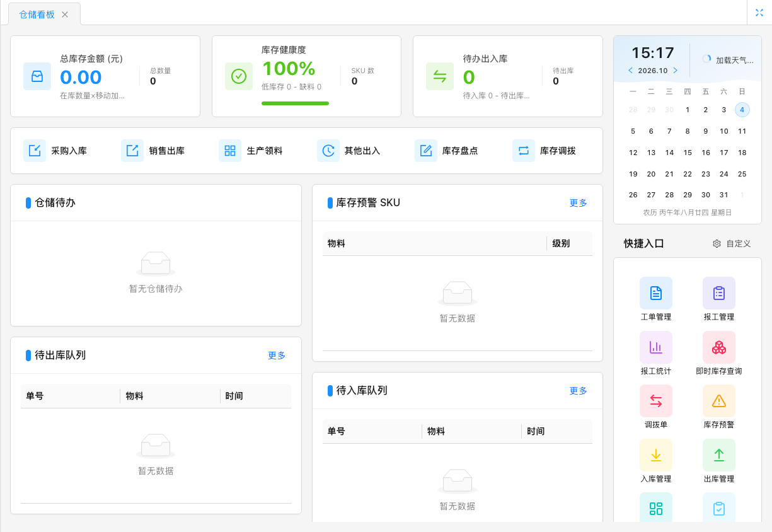Click the 0.00 total inventory amount value
Screen dimensions: 772x532
[x=81, y=78]
